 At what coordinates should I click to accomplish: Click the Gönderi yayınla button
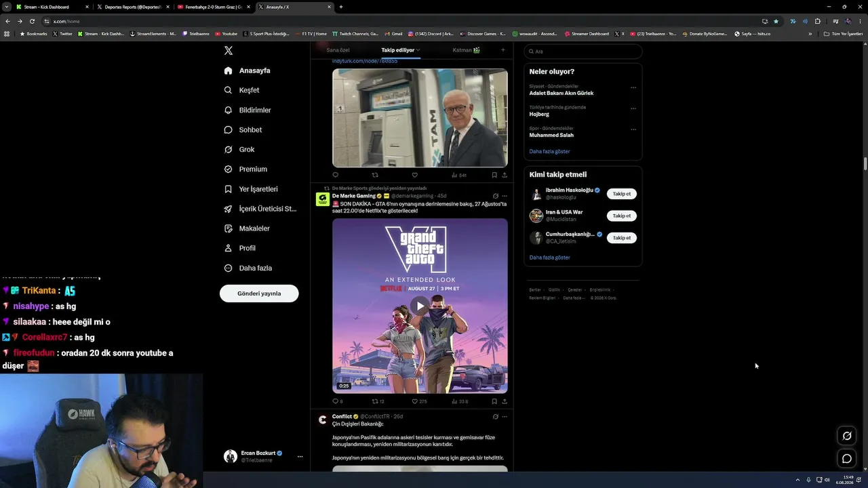point(259,293)
